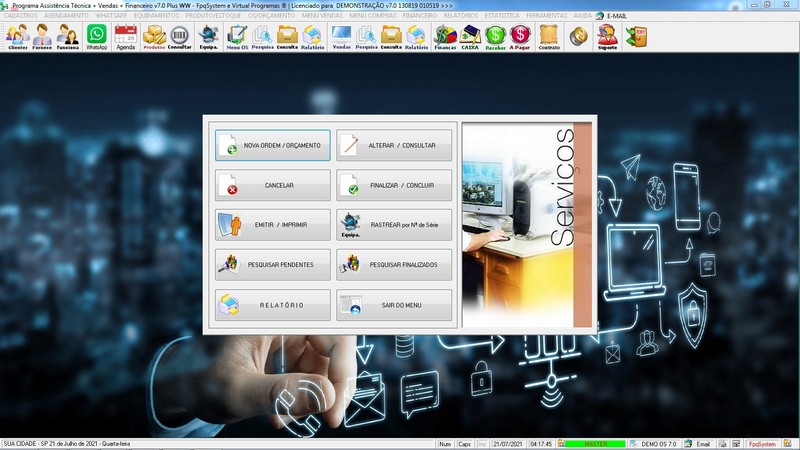The width and height of the screenshot is (800, 450).
Task: Open the OS/ORÇAMENTO menu
Action: point(271,16)
